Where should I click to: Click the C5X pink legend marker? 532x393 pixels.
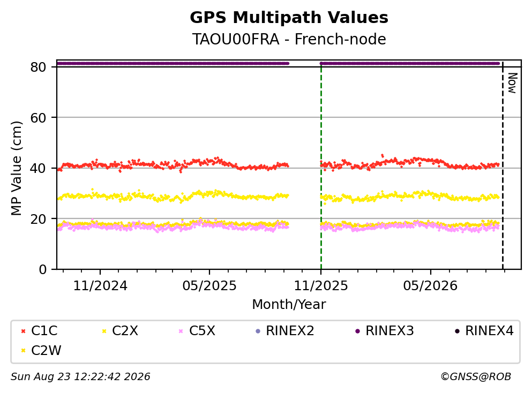click(x=181, y=331)
